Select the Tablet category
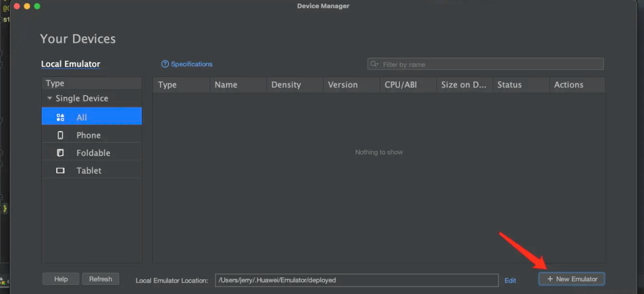Screen dimensions: 644x294 92,170
